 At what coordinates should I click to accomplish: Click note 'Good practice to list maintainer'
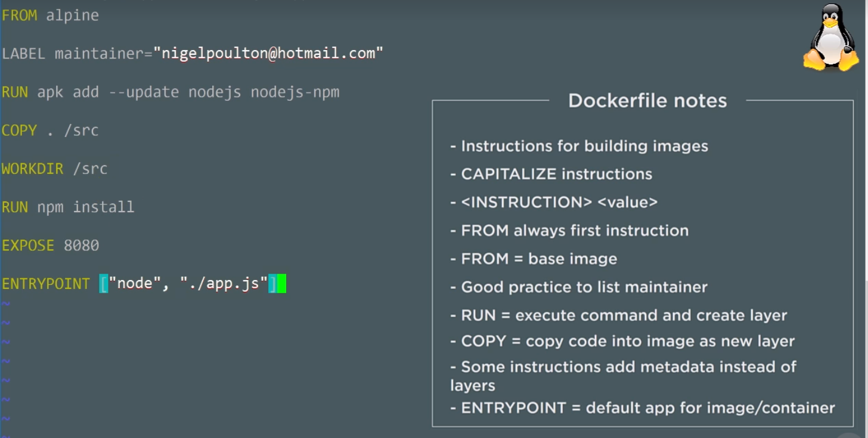[579, 287]
